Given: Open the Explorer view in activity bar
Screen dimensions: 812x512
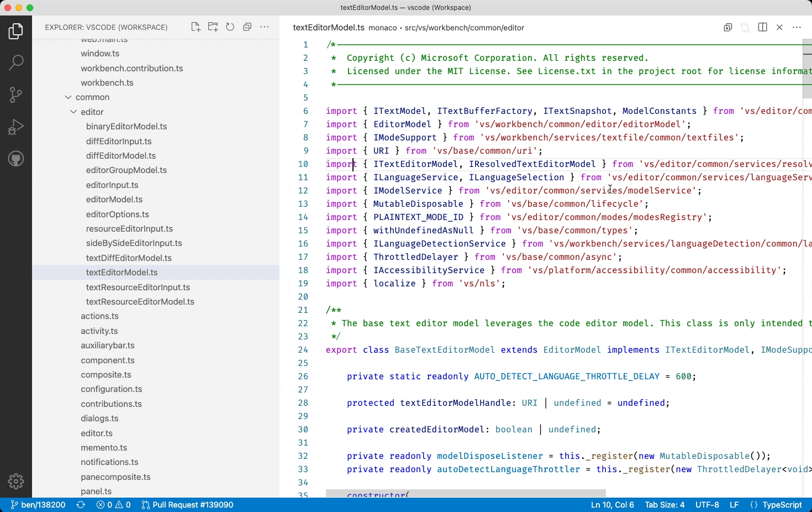Looking at the screenshot, I should coord(16,32).
